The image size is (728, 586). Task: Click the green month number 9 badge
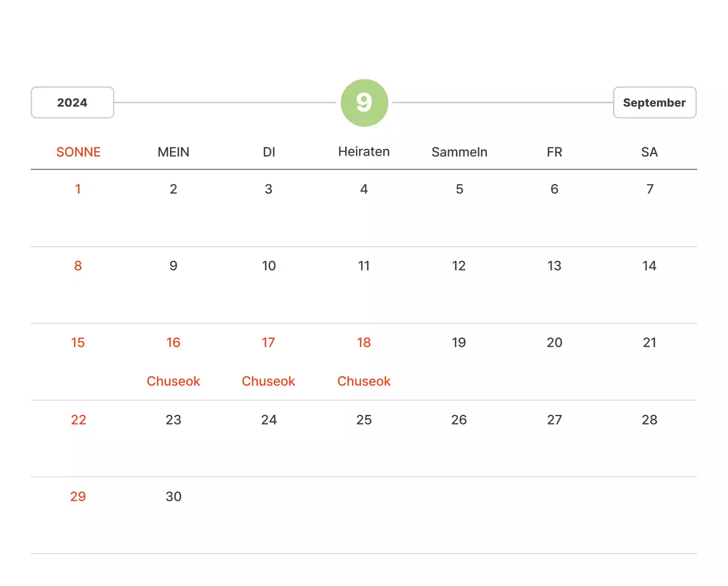pyautogui.click(x=364, y=103)
